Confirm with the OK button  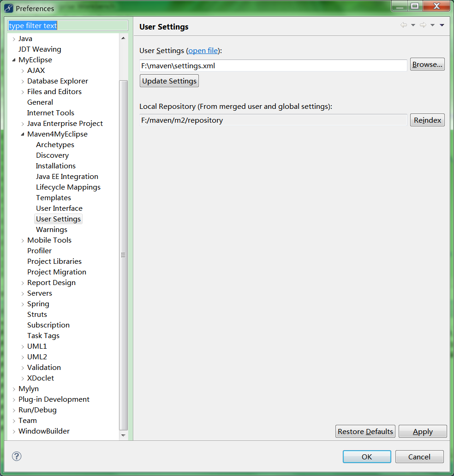(367, 457)
